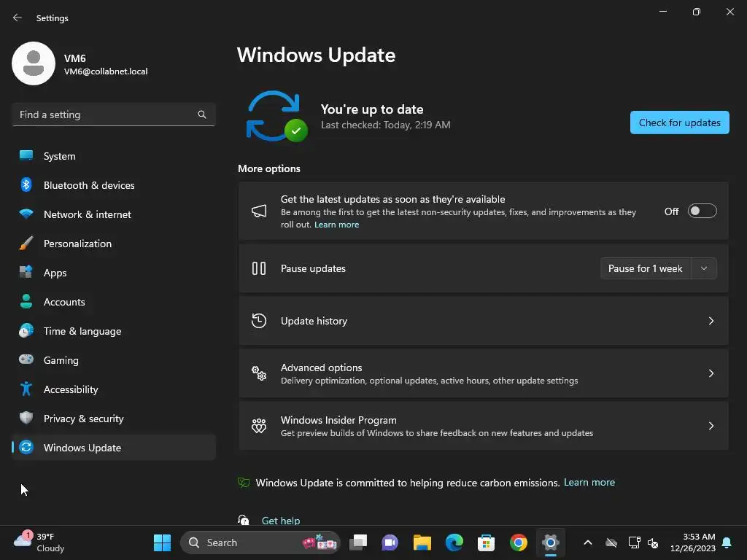
Task: Click the paintbrush Personalization icon
Action: (26, 244)
